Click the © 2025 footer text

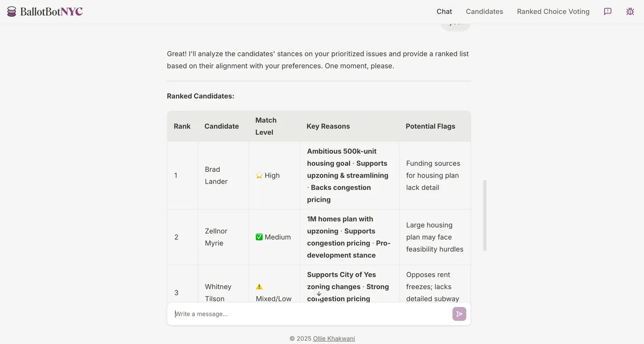click(x=301, y=339)
